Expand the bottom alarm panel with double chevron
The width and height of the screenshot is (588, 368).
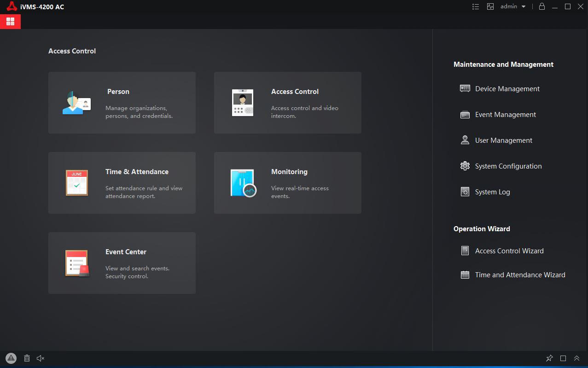click(x=576, y=358)
